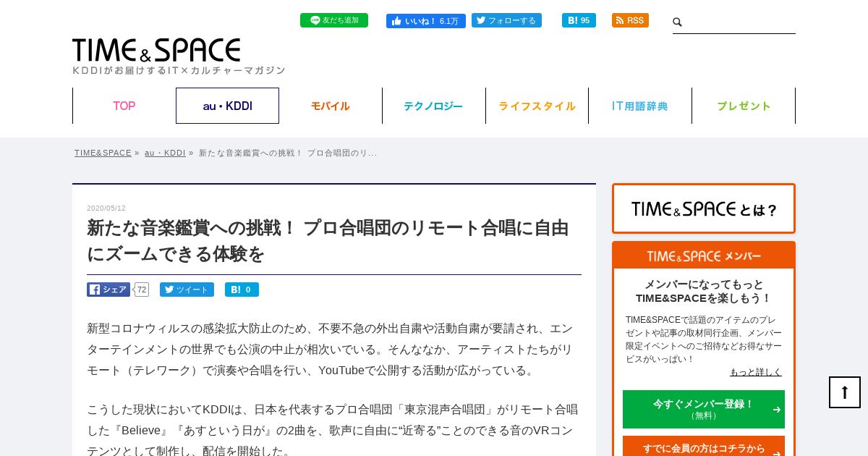Click the search magnifier icon
Screen dimensions: 868x456
(678, 22)
